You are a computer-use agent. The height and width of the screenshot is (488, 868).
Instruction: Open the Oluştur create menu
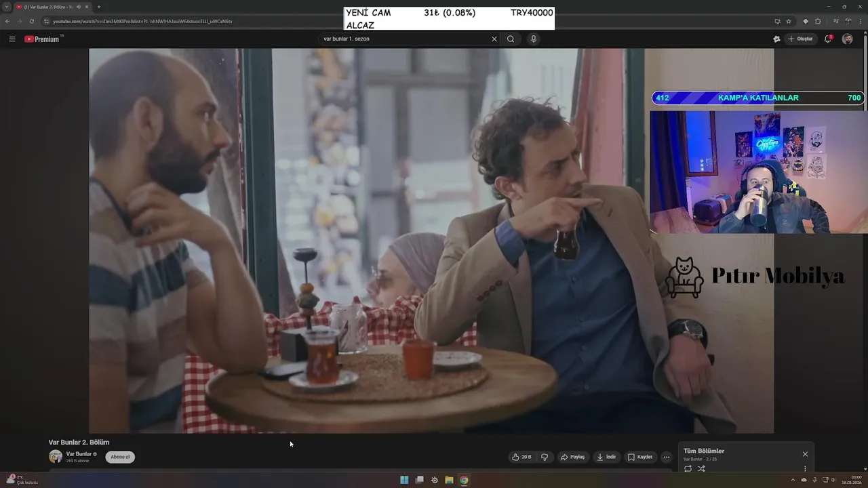[800, 39]
